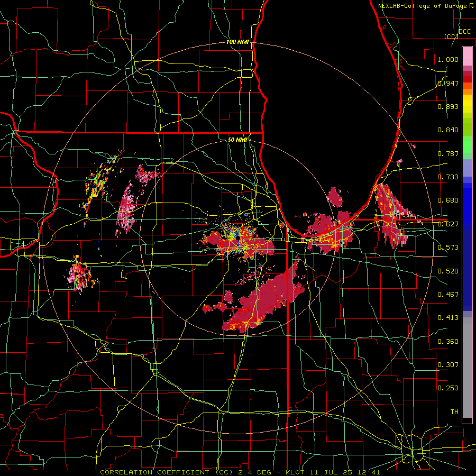The image size is (476, 476).
Task: Click the [CC] legend unit label
Action: coord(451,36)
